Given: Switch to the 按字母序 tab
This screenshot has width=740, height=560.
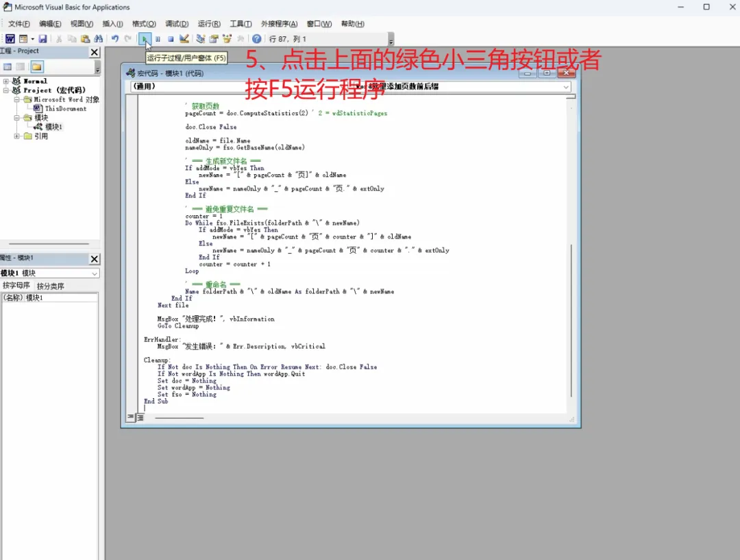Looking at the screenshot, I should pos(16,286).
